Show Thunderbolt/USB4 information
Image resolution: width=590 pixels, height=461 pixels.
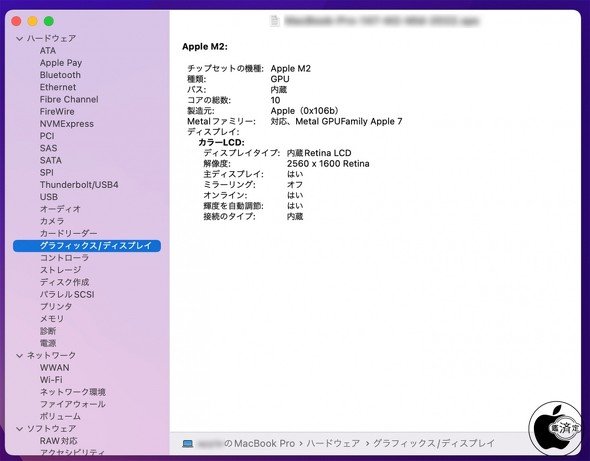coord(79,185)
